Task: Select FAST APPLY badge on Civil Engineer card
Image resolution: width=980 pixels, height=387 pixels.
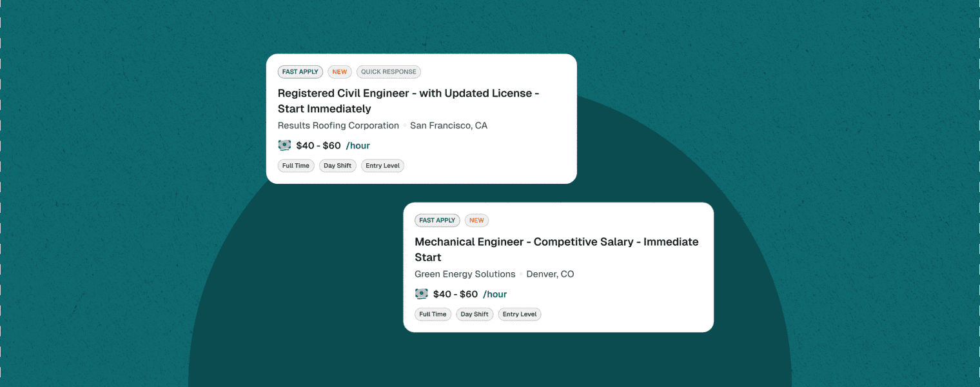Action: tap(300, 72)
